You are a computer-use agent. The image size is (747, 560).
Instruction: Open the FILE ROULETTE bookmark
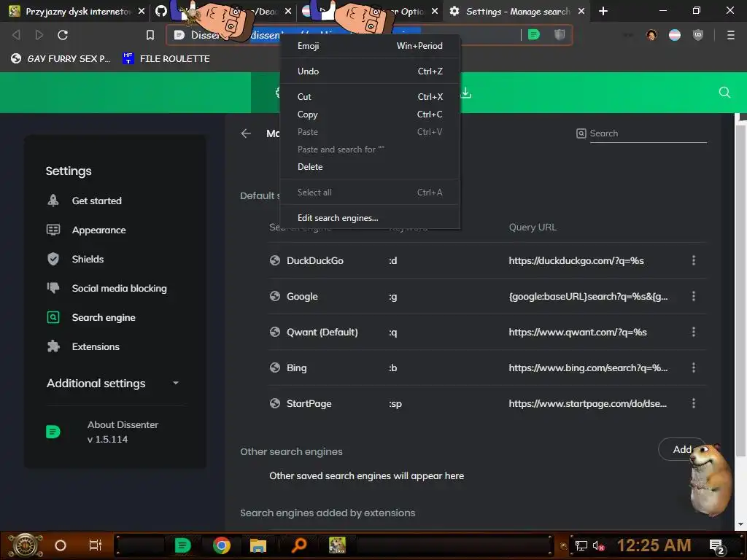pos(166,58)
